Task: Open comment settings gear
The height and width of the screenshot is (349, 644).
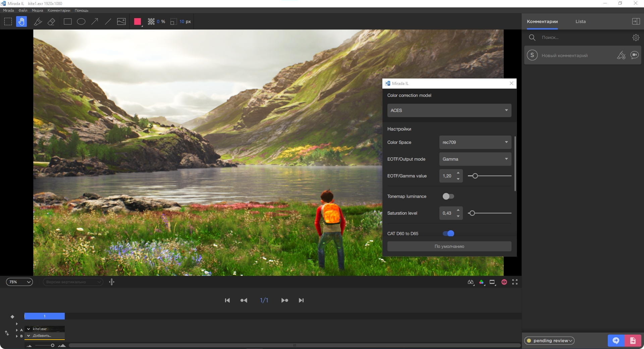Action: click(636, 38)
